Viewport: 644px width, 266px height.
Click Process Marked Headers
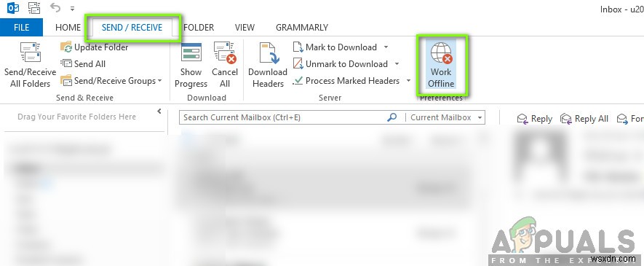(346, 81)
